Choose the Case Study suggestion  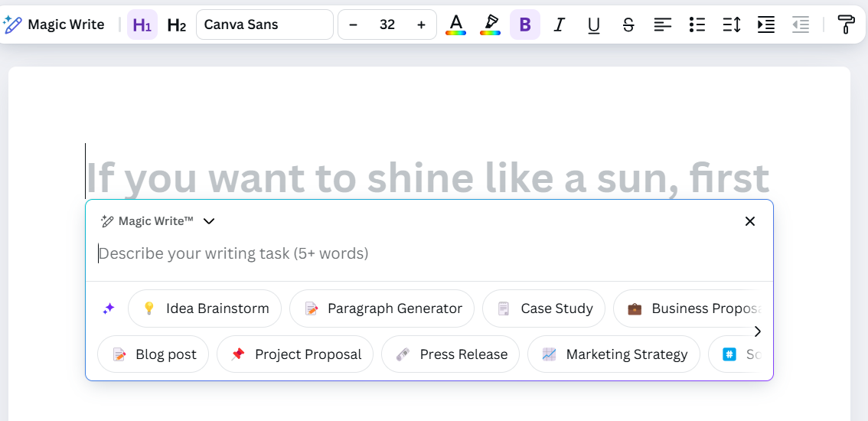point(543,308)
